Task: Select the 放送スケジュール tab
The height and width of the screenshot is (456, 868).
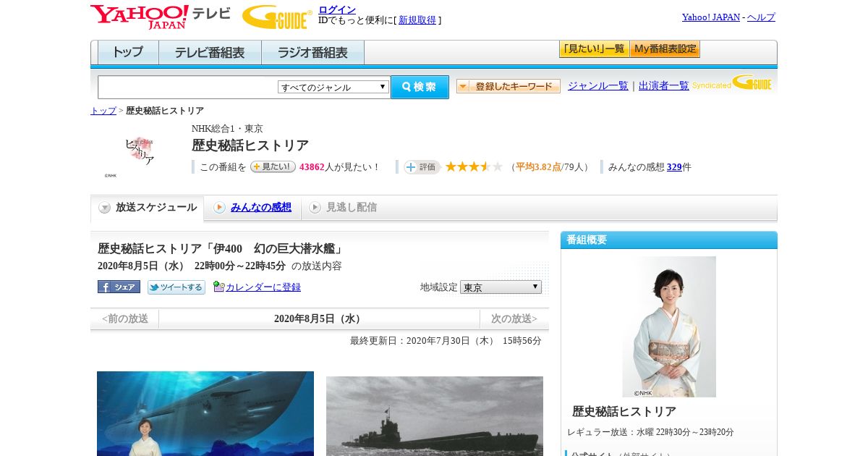Action: (x=147, y=208)
